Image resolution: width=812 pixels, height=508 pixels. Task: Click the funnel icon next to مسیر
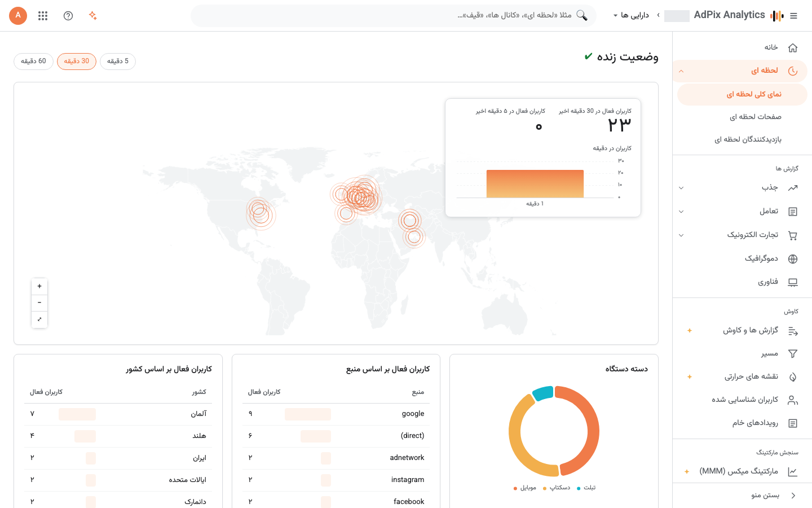coord(793,354)
